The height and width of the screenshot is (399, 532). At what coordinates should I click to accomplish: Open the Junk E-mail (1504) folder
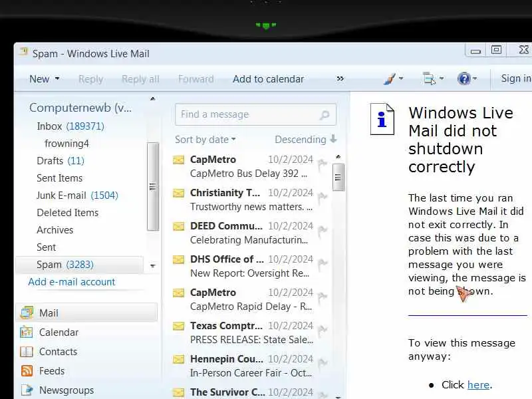pos(77,196)
